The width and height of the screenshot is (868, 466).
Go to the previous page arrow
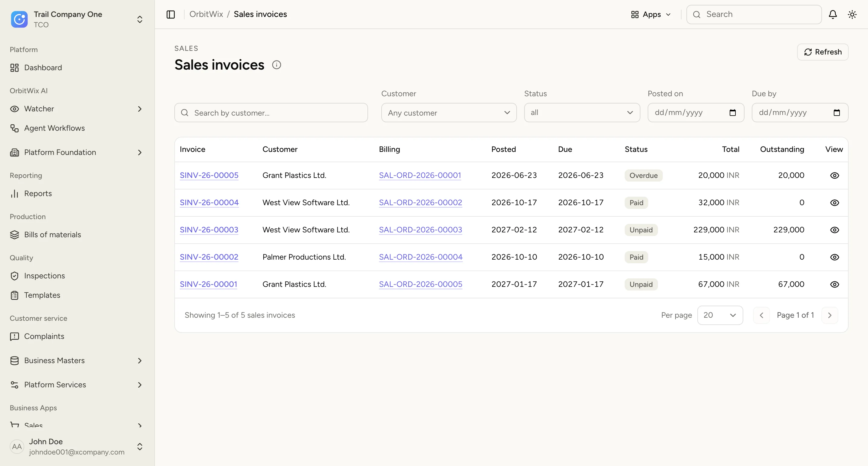(761, 315)
